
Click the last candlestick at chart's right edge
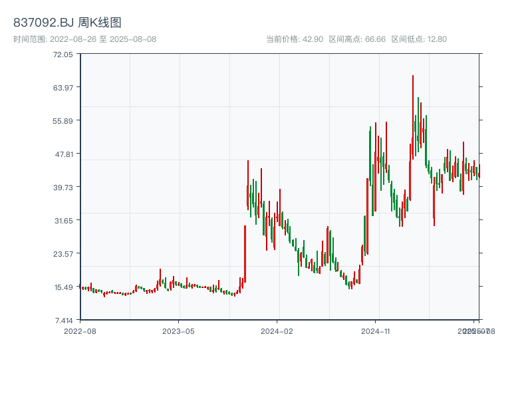(x=479, y=173)
